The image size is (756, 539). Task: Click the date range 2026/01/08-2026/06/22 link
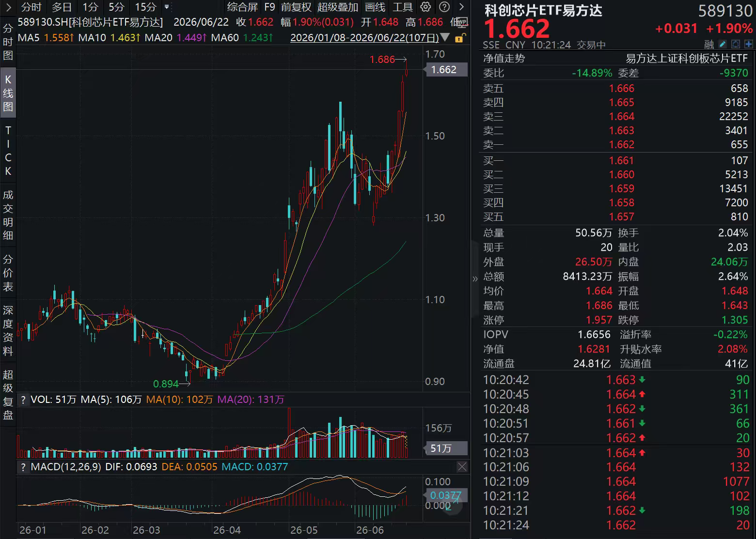364,38
